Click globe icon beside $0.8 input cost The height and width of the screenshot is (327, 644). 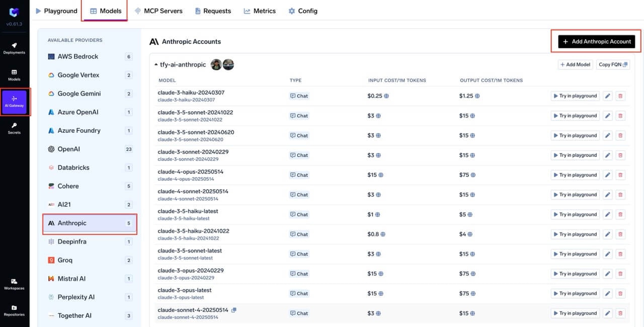tap(383, 234)
